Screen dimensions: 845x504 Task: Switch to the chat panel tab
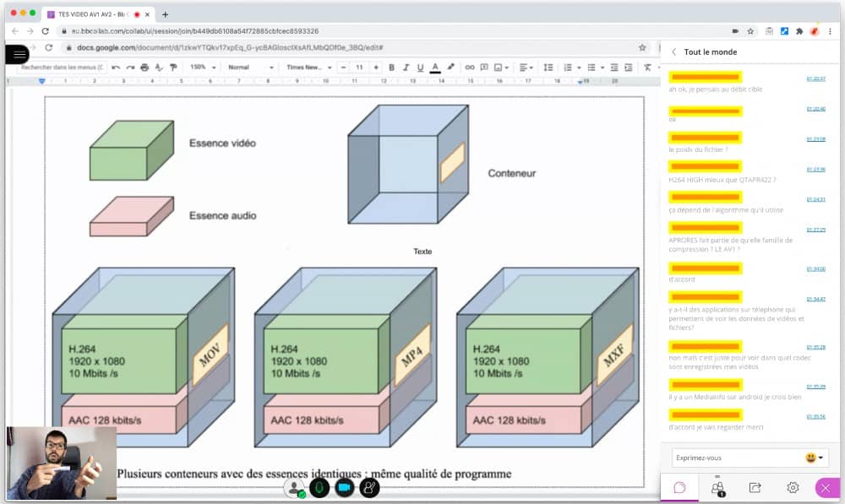pyautogui.click(x=679, y=487)
